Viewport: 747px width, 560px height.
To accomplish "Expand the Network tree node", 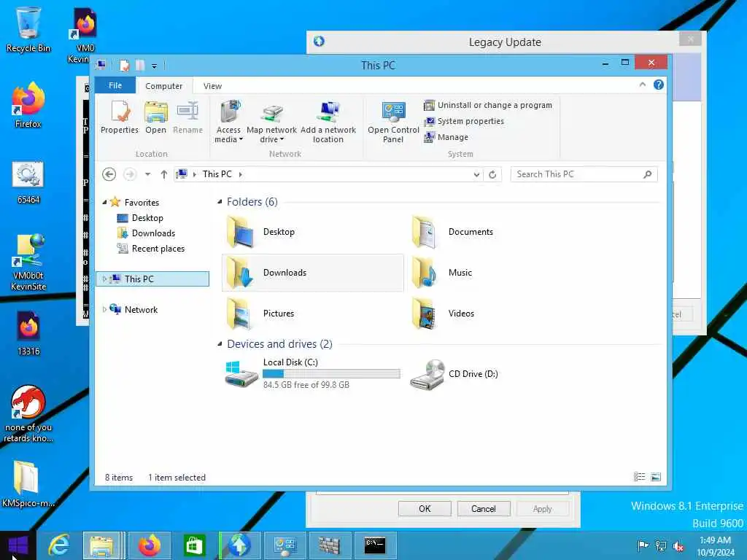I will (104, 309).
